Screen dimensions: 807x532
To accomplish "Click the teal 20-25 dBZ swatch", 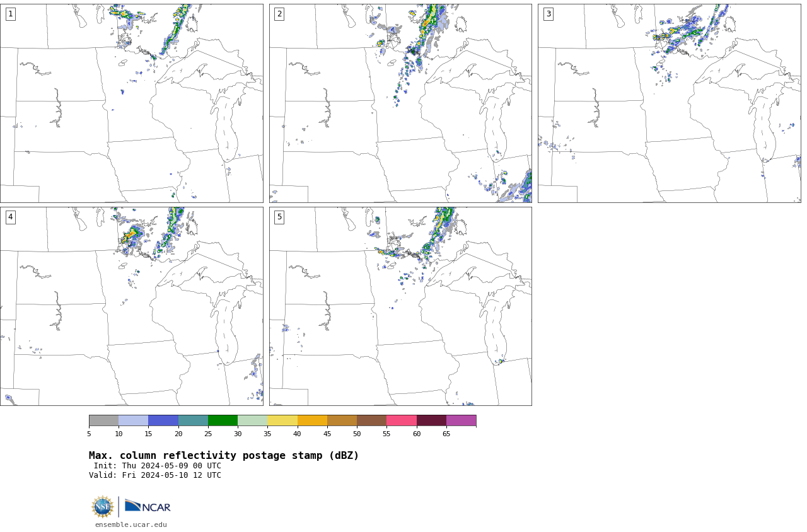I will click(x=193, y=420).
